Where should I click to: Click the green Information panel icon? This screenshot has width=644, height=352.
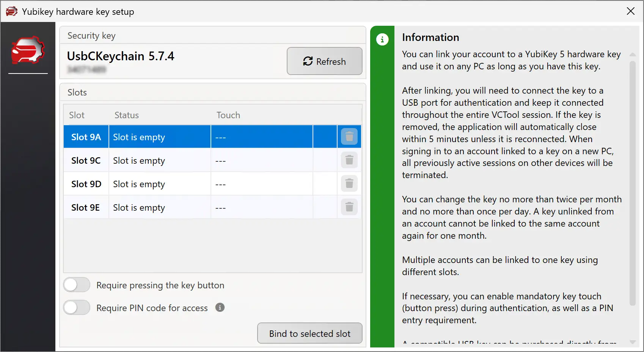[382, 39]
